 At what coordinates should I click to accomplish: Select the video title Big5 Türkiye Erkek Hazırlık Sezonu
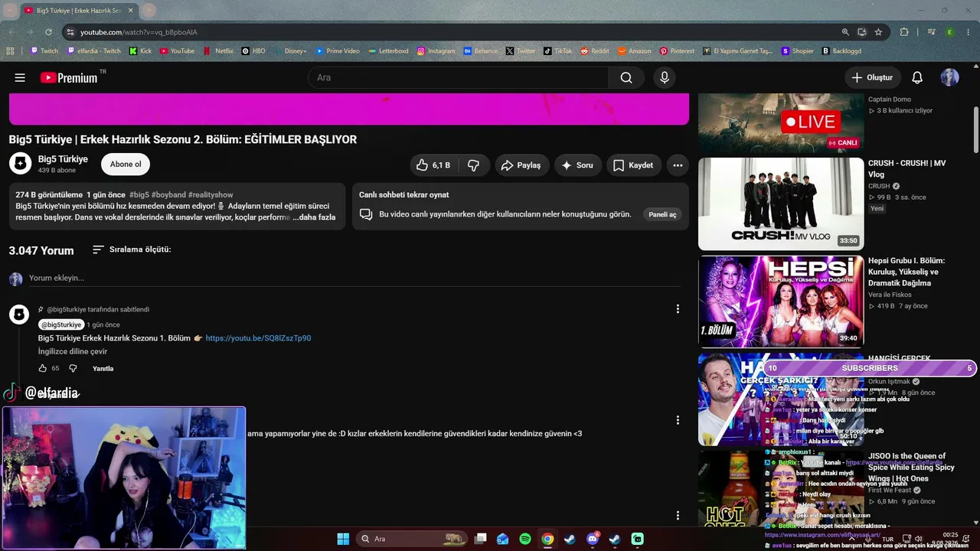click(x=183, y=139)
